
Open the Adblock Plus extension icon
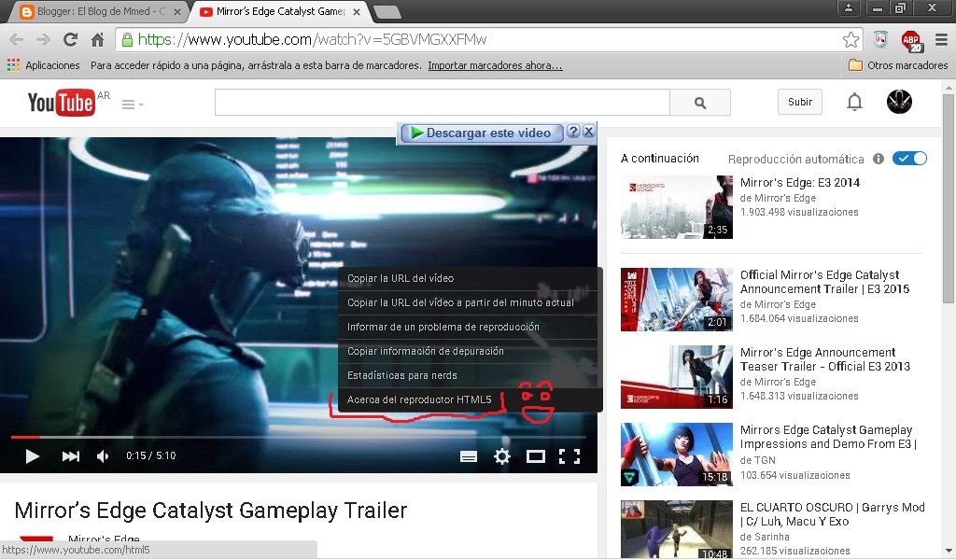click(x=911, y=40)
